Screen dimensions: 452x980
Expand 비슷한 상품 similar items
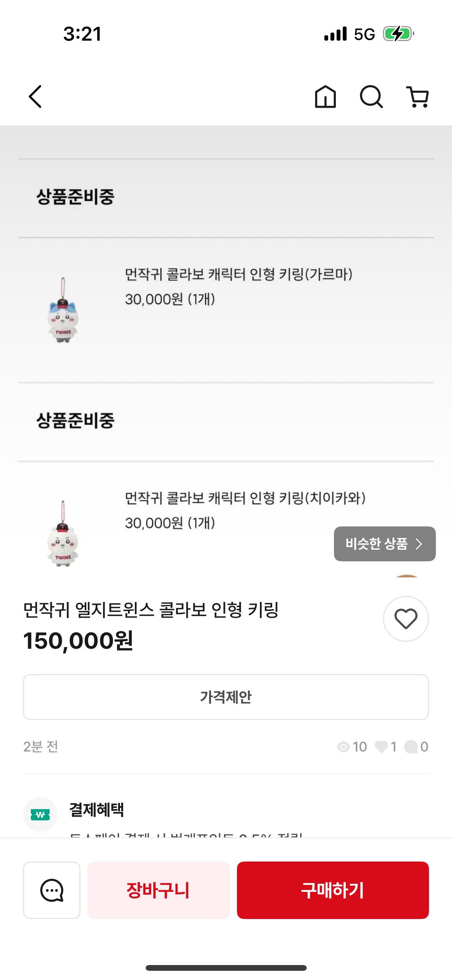coord(385,544)
